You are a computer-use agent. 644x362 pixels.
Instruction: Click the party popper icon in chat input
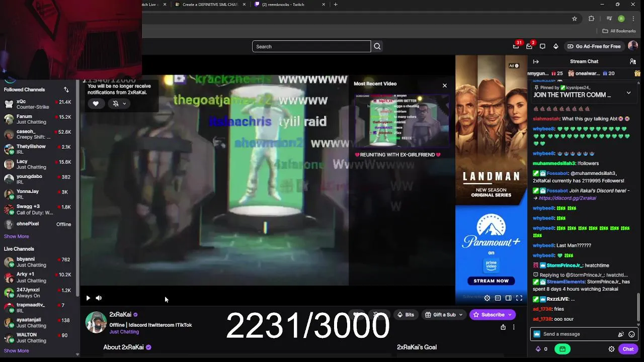point(621,334)
